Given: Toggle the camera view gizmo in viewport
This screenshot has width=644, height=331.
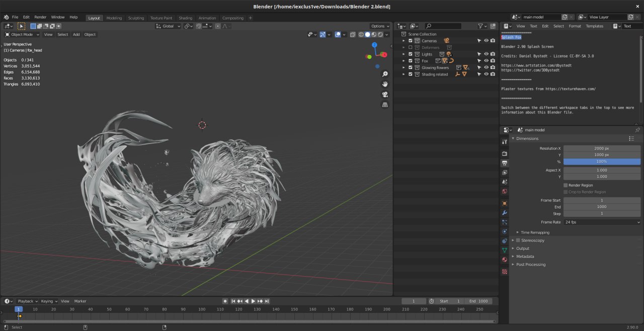Looking at the screenshot, I should coord(385,94).
